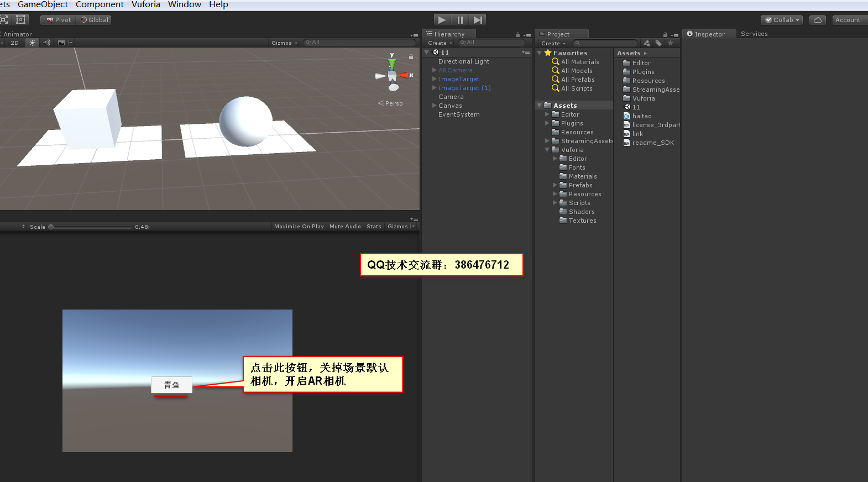Switch to the Animator tab
Image resolution: width=868 pixels, height=482 pixels.
click(18, 34)
